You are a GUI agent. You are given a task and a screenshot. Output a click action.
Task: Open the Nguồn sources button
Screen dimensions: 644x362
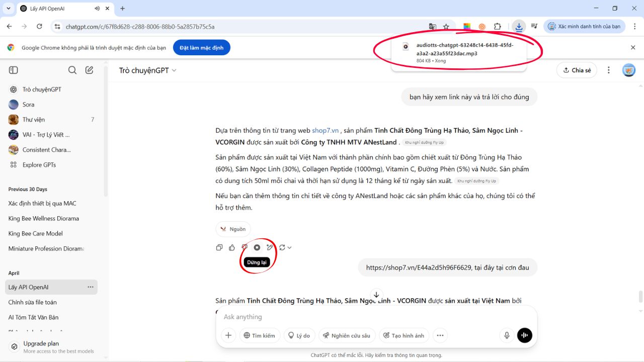click(x=233, y=229)
